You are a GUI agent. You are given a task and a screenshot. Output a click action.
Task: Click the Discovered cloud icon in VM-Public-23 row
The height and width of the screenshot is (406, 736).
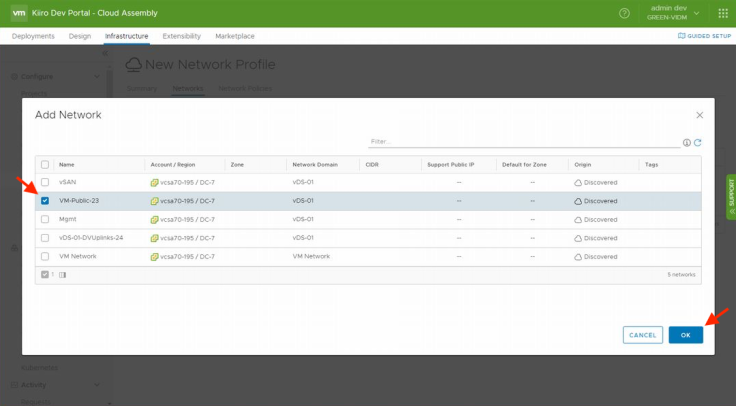click(x=578, y=201)
